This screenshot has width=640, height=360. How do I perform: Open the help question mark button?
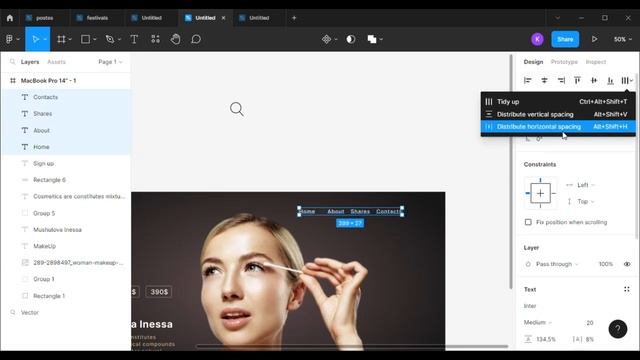click(x=618, y=329)
